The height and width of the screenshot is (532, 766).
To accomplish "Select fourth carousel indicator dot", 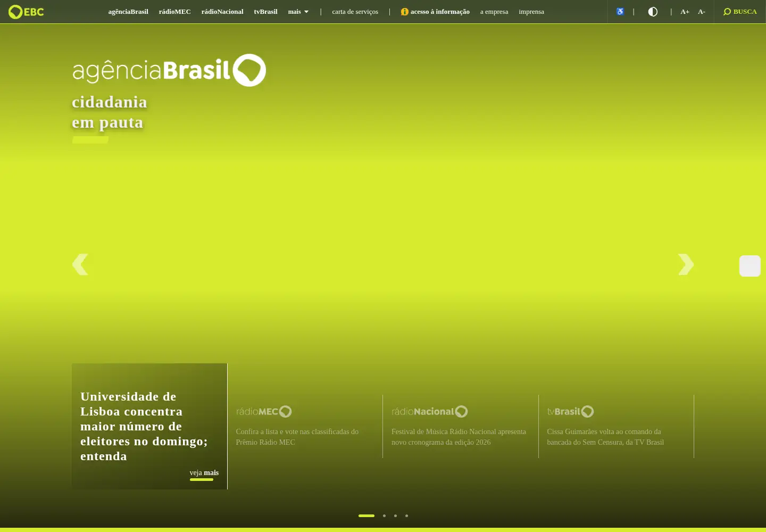I will pyautogui.click(x=406, y=516).
